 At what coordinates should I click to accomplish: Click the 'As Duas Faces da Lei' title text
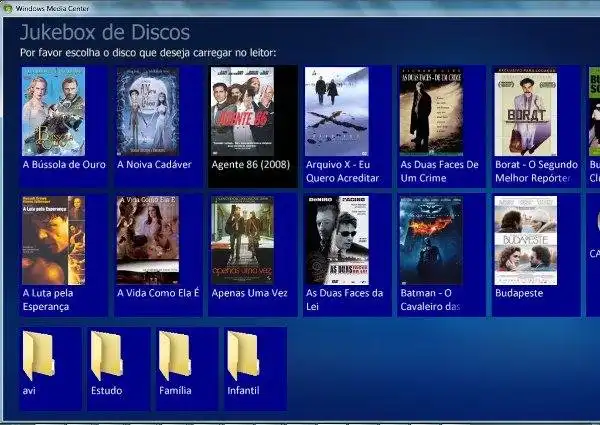pos(344,300)
